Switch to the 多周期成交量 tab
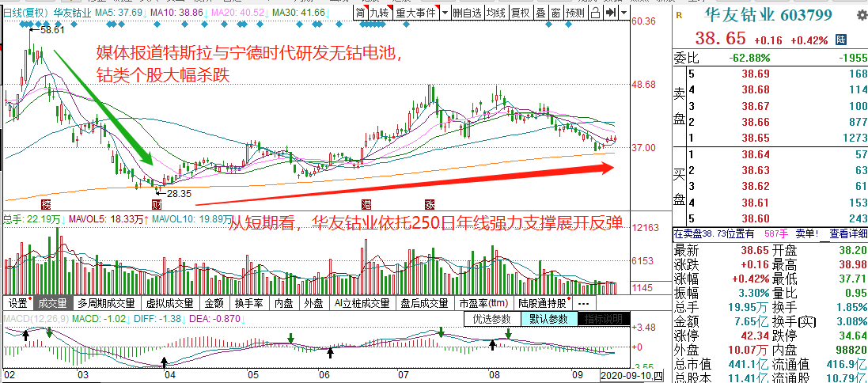This screenshot has width=868, height=383. [106, 303]
